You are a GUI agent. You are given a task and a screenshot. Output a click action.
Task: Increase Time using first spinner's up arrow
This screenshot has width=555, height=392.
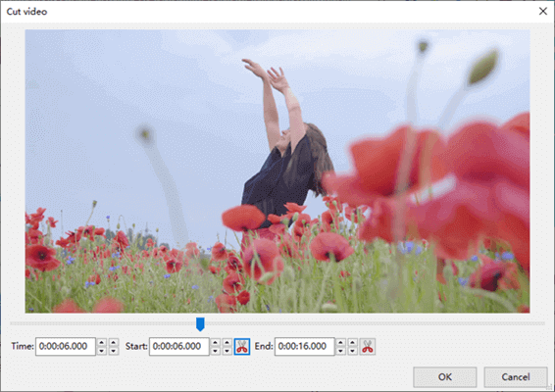coord(102,342)
